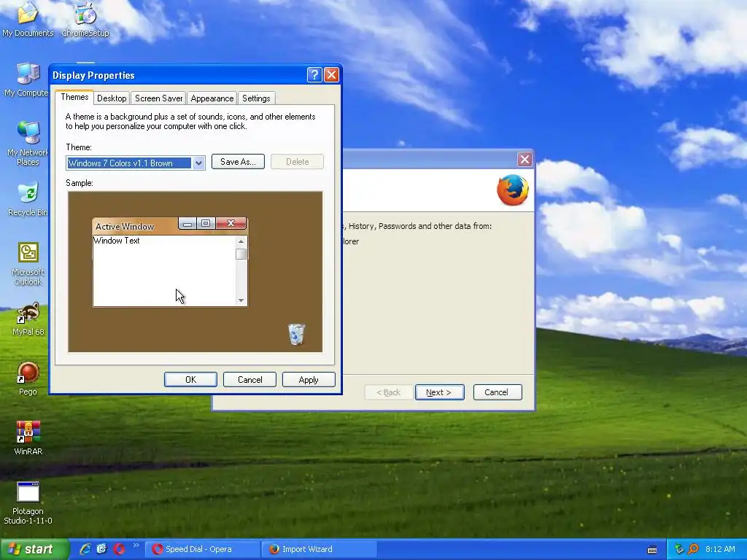Click the magnifier tray icon
Screen dimensions: 747x560
[693, 549]
